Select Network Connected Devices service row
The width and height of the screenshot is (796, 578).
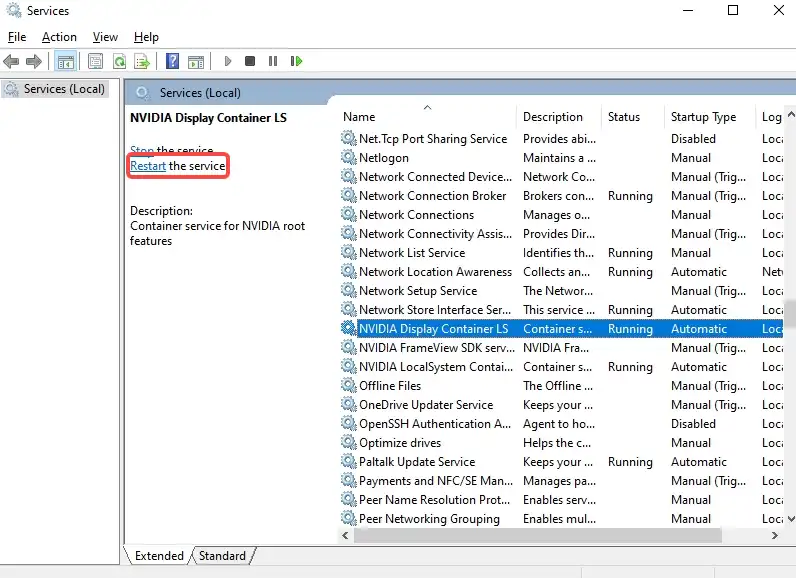[x=561, y=177]
